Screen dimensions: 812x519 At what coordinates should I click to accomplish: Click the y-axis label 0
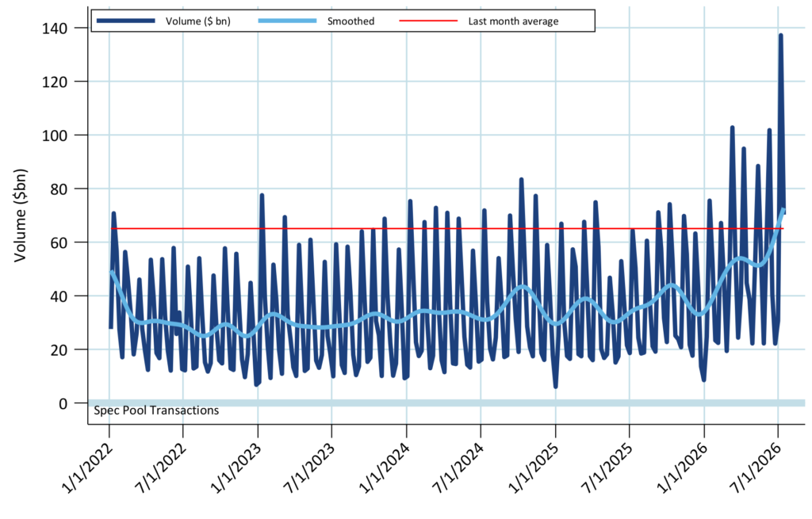tap(63, 403)
